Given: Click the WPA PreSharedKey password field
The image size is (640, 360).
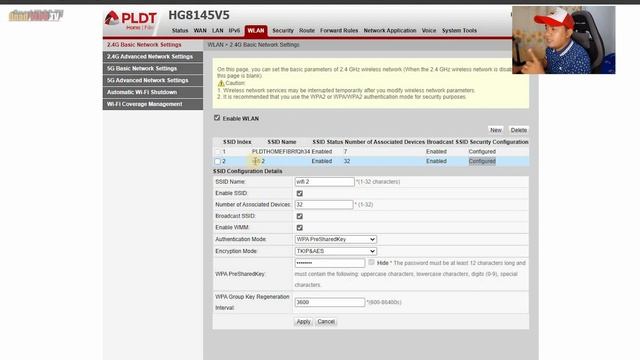Looking at the screenshot, I should tap(330, 263).
